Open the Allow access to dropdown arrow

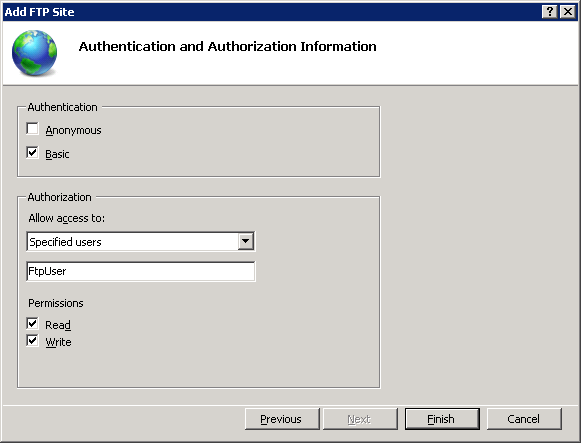pos(245,242)
